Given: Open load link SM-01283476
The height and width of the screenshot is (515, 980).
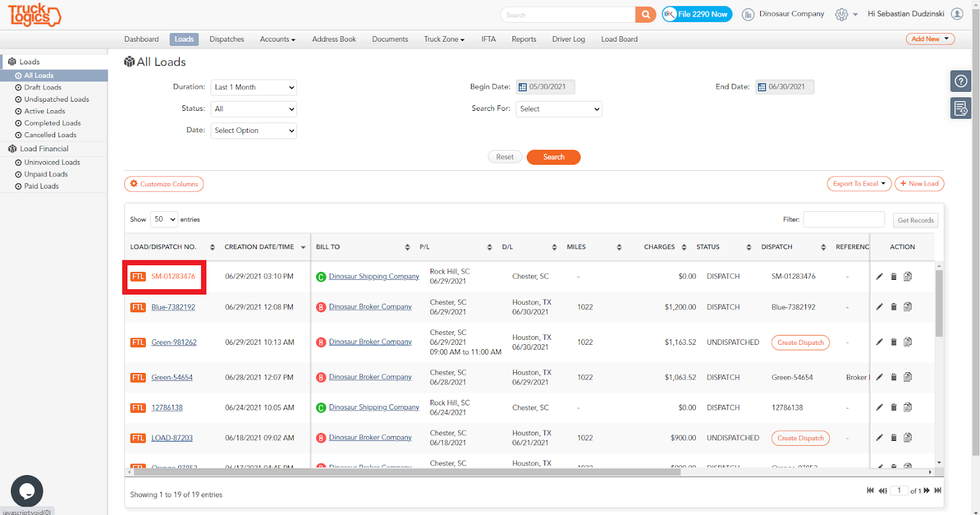Looking at the screenshot, I should coord(173,277).
